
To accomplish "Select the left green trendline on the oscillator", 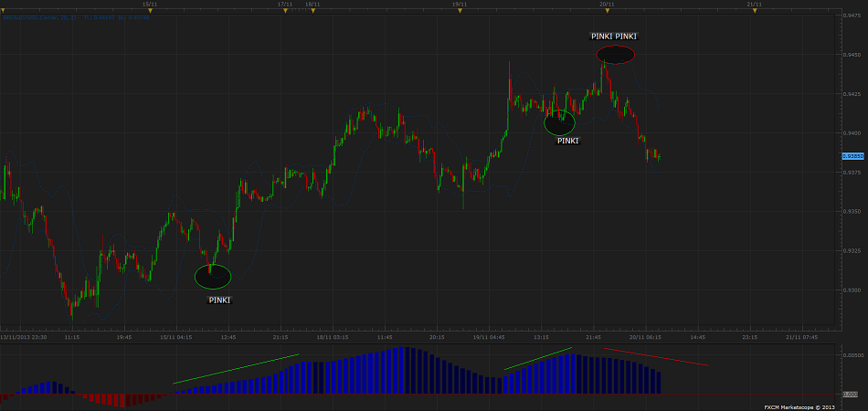I will coord(236,368).
